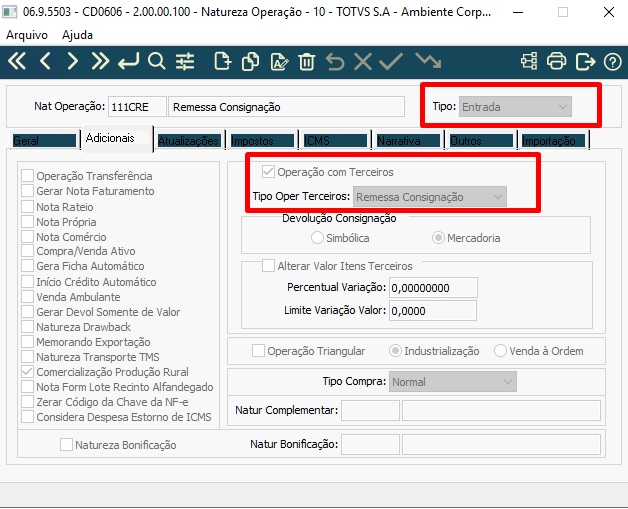Toggle Compra/Venda Ativo checkbox
The image size is (628, 509).
tap(28, 251)
